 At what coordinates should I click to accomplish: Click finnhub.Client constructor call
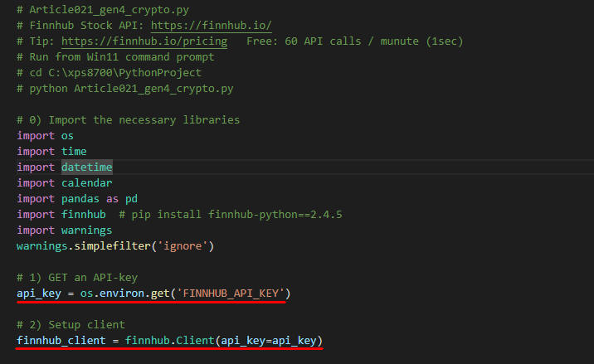pyautogui.click(x=170, y=341)
